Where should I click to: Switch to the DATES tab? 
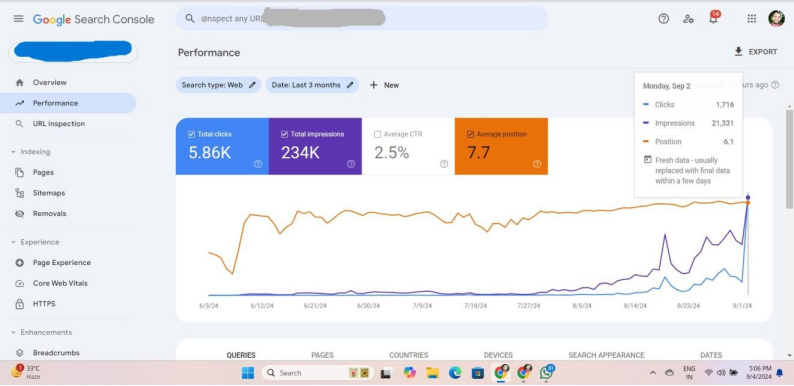click(711, 355)
